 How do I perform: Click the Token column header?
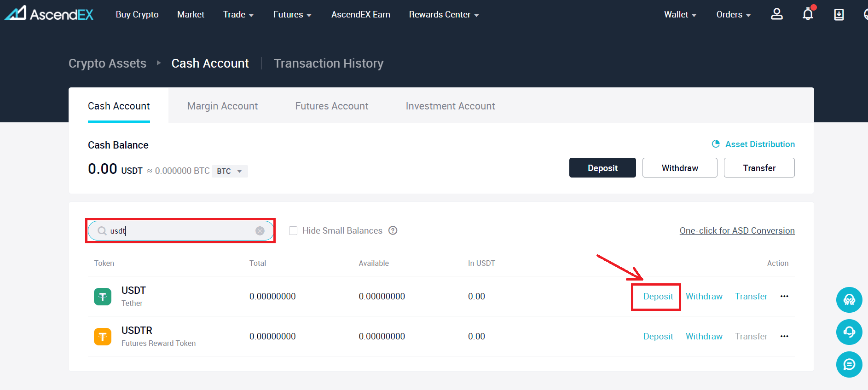[x=104, y=264]
